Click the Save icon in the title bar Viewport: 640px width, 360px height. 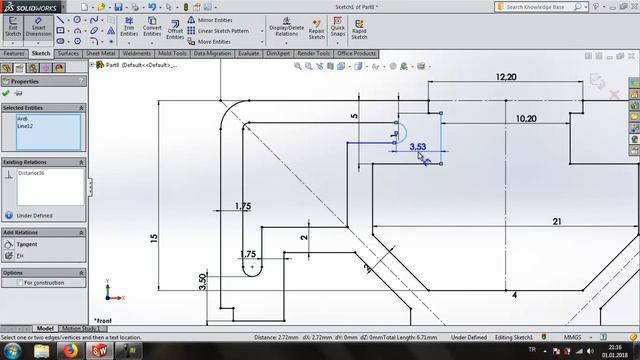click(x=118, y=7)
